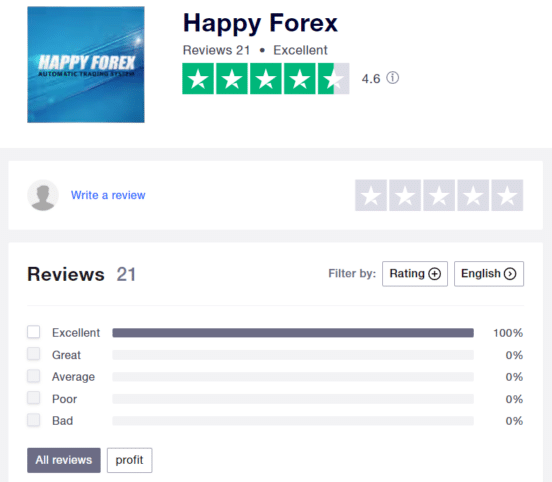Image resolution: width=552 pixels, height=482 pixels.
Task: Select the profit topic tag
Action: point(130,460)
